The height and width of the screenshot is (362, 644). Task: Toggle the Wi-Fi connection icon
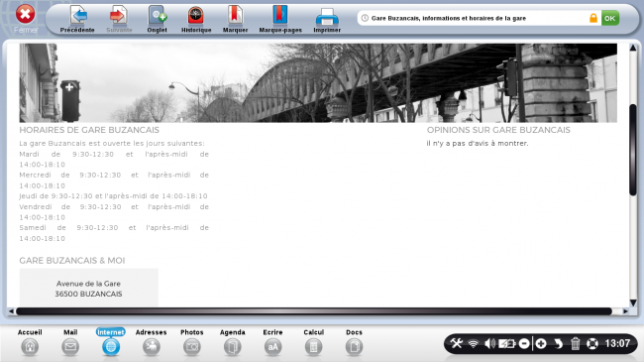click(474, 343)
